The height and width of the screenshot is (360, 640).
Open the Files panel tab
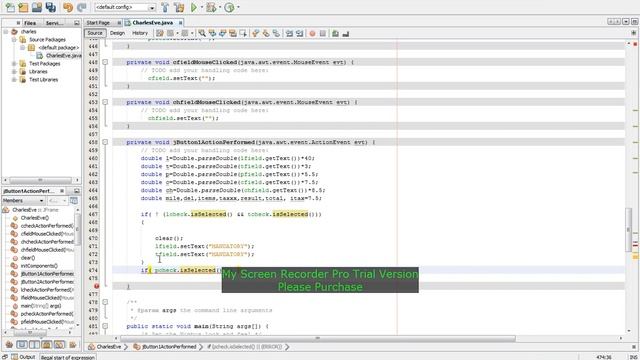30,23
